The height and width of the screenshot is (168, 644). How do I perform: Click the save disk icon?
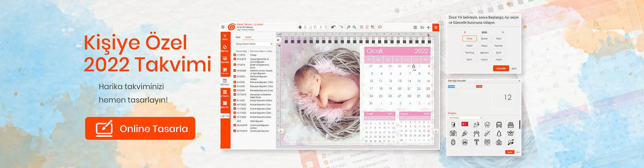tap(415, 27)
